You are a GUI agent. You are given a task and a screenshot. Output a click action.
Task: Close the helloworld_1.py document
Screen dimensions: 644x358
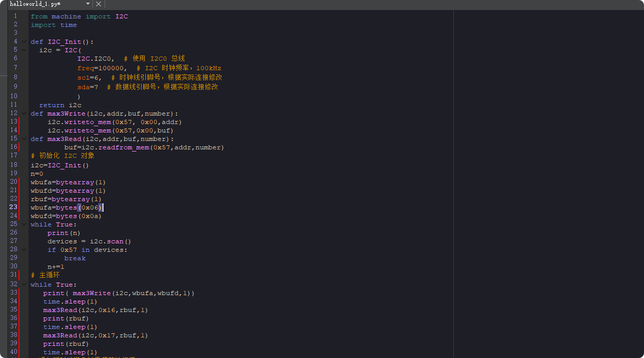99,4
